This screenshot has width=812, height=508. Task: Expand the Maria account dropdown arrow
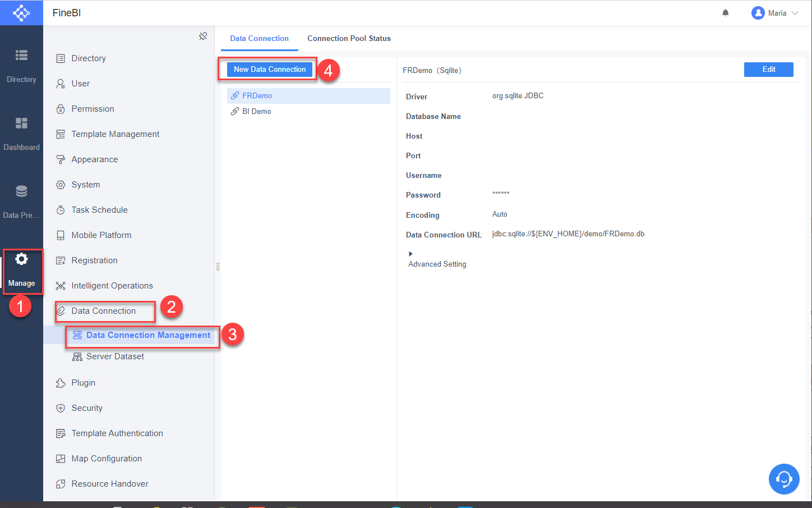tap(795, 13)
